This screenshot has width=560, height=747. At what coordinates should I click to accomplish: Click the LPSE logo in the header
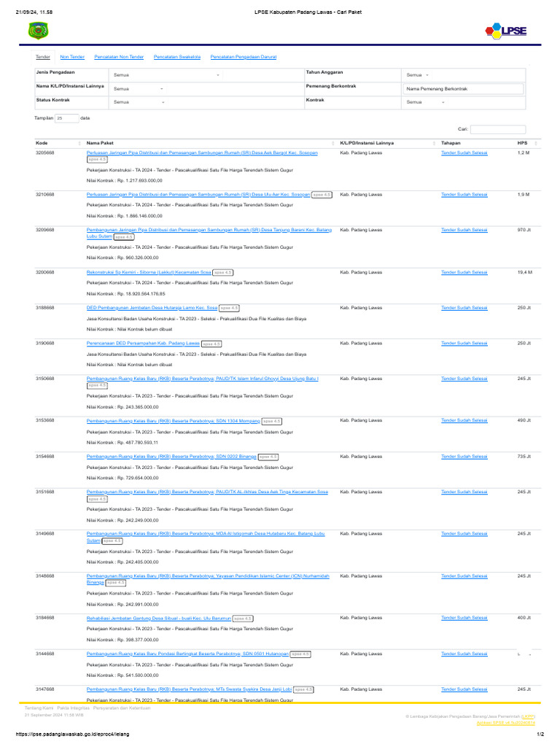(505, 31)
